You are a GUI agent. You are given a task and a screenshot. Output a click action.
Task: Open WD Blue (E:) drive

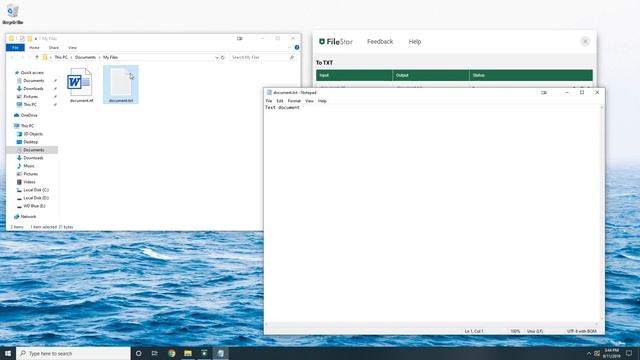34,206
